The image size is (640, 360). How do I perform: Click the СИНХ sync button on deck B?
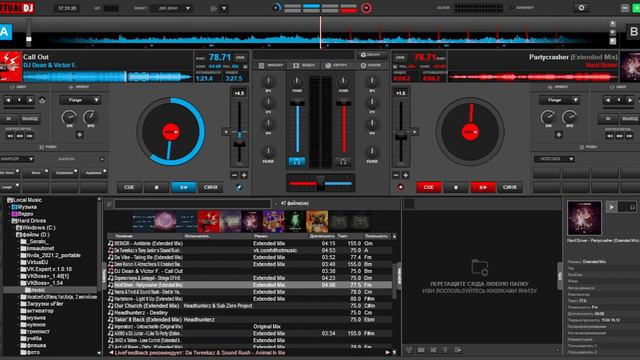point(510,187)
